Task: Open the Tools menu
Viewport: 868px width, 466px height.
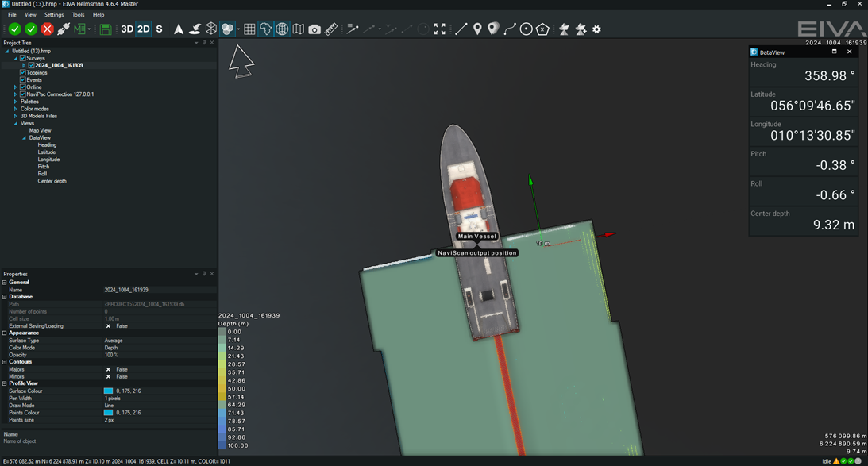Action: 78,15
